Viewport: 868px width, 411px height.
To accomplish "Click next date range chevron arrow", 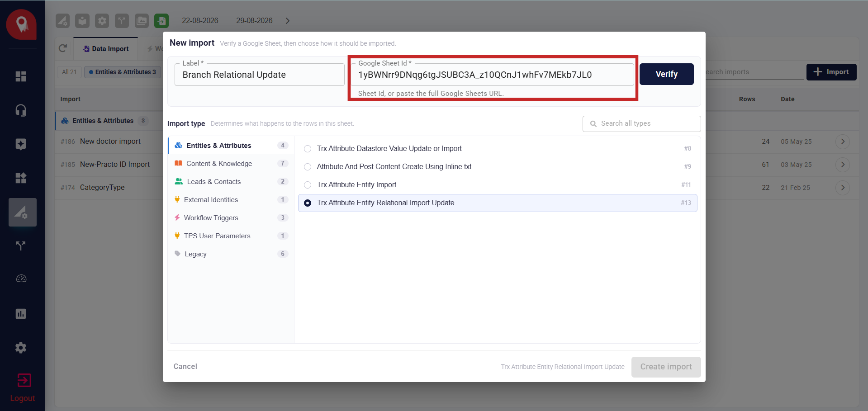I will click(x=288, y=21).
